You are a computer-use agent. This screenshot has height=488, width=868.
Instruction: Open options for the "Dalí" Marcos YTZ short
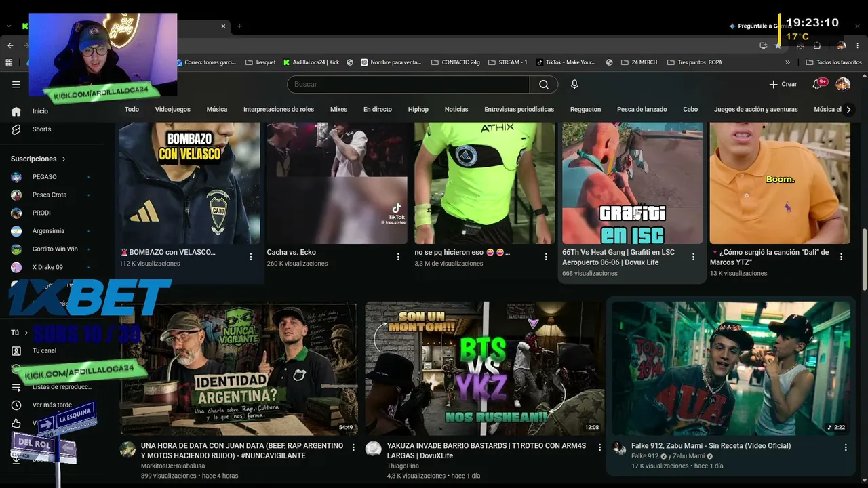tap(841, 257)
